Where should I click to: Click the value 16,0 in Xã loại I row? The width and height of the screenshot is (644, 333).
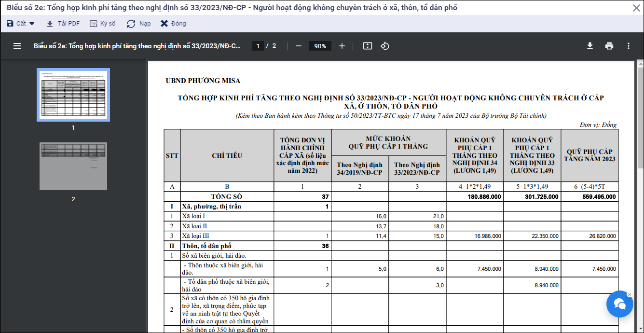tap(382, 216)
